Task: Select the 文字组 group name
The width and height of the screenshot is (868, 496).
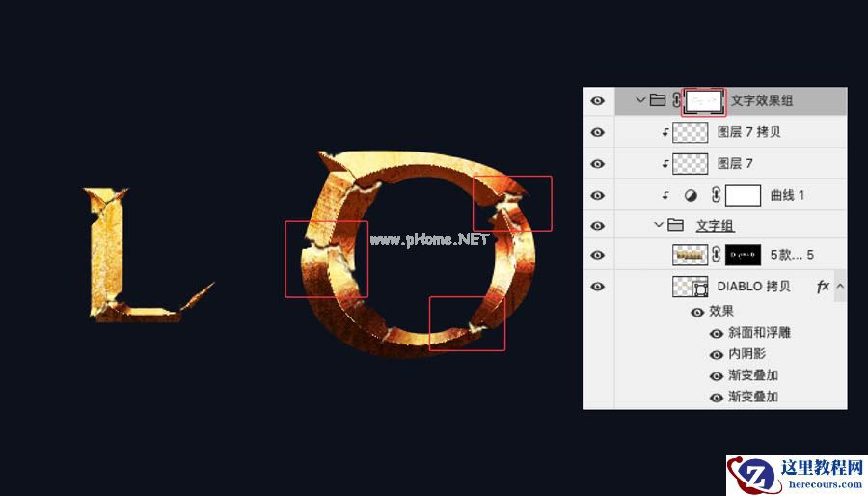Action: tap(716, 226)
